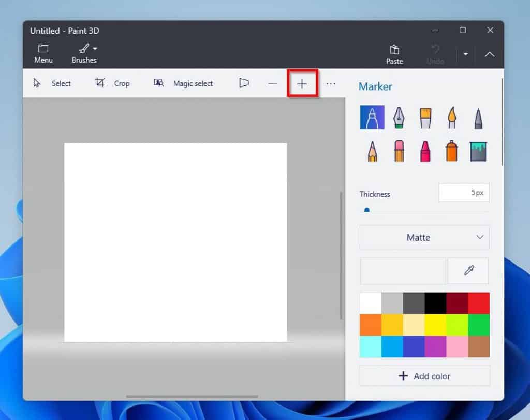Pick the dark gray color swatch

pos(414,303)
